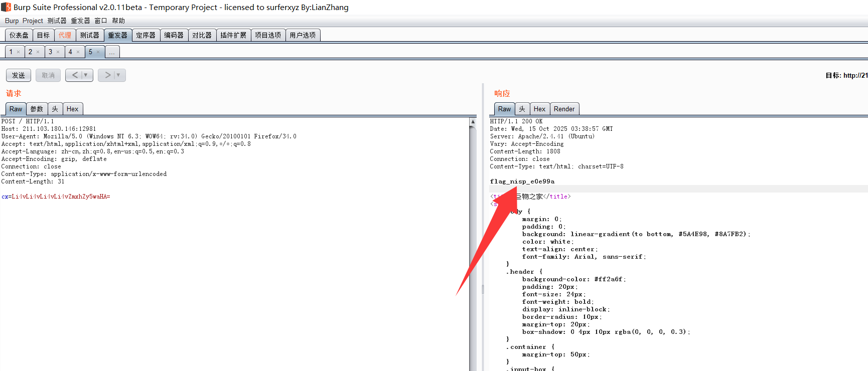Close repeater tab 1

click(x=19, y=52)
